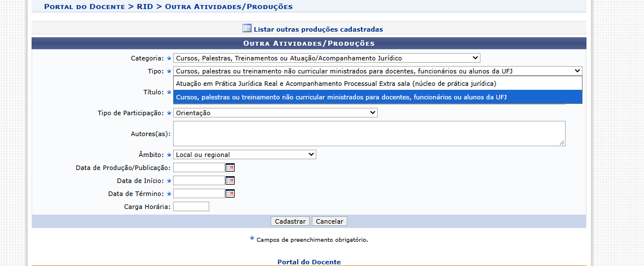Select highlighted Cursos, palestras ou treinamento option

pyautogui.click(x=377, y=97)
